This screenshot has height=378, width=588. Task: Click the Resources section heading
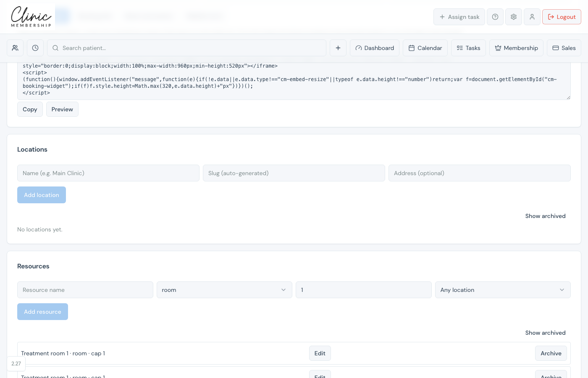33,266
